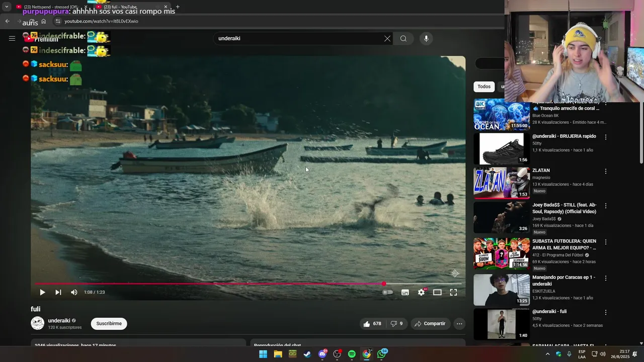Close the fuli - YouTube tab
This screenshot has height=362, width=644.
[166, 7]
